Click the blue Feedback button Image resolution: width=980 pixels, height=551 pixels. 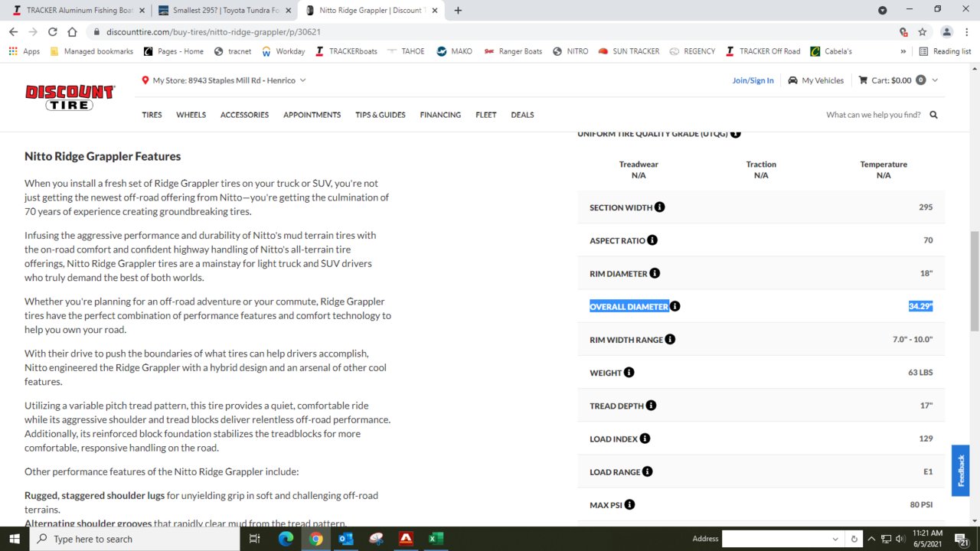[x=960, y=470]
